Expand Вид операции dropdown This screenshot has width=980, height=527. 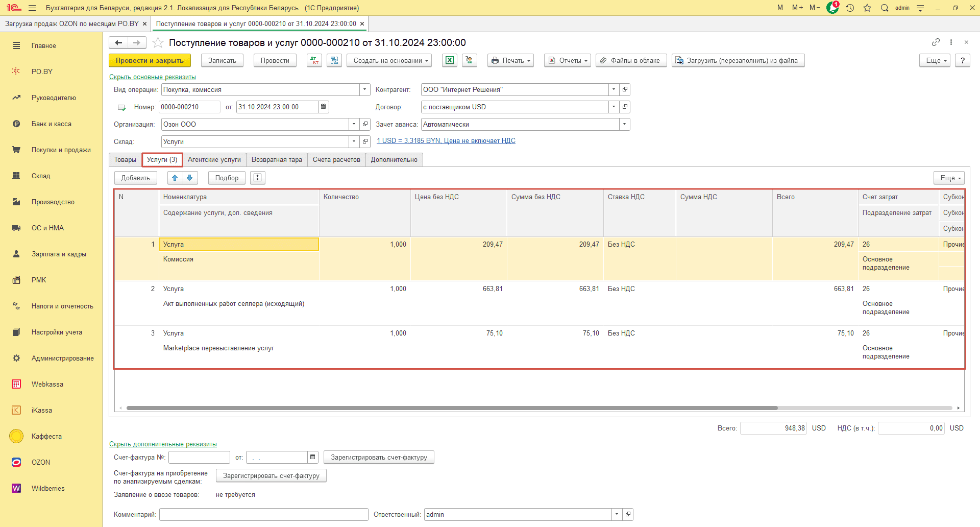365,89
